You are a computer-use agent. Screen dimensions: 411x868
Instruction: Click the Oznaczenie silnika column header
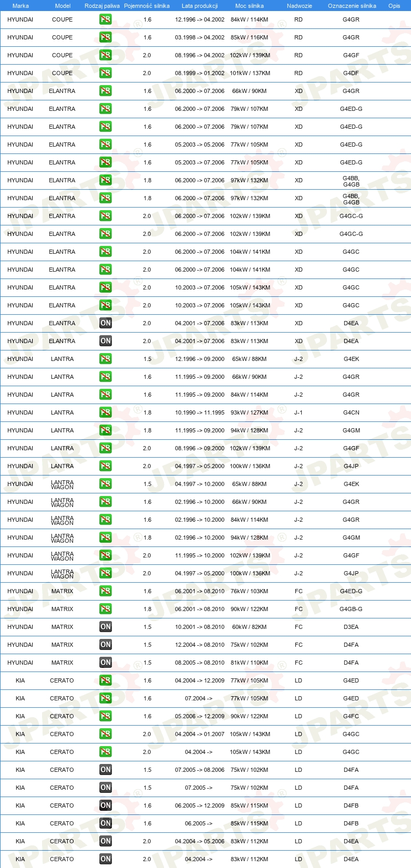(352, 6)
